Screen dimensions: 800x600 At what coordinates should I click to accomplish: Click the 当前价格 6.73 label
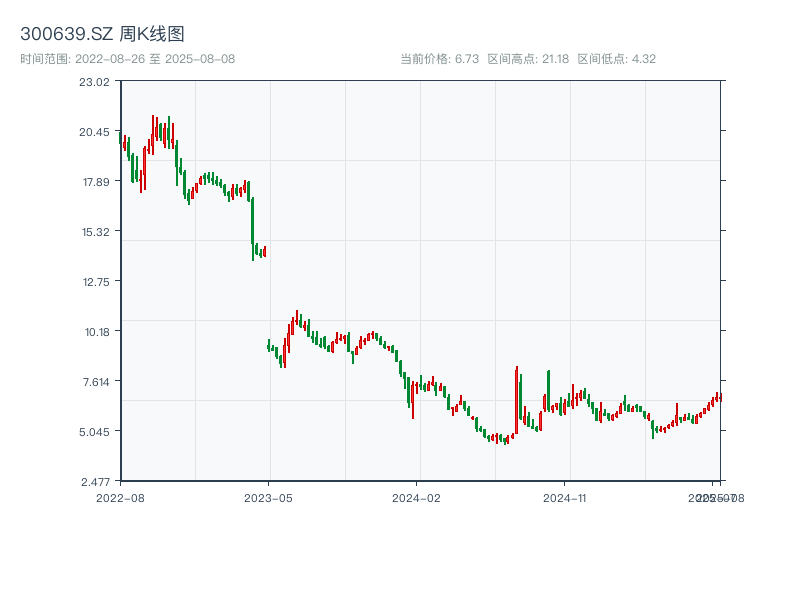[440, 59]
